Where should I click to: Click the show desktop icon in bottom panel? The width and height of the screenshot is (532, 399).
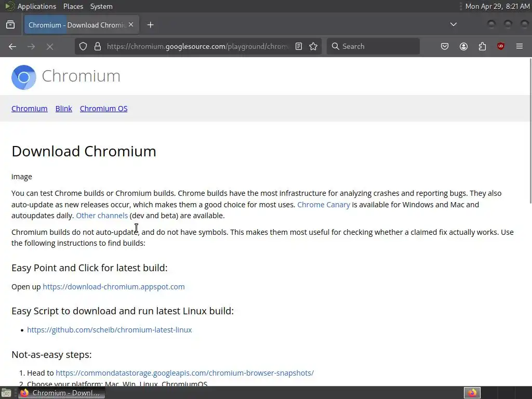click(x=6, y=393)
